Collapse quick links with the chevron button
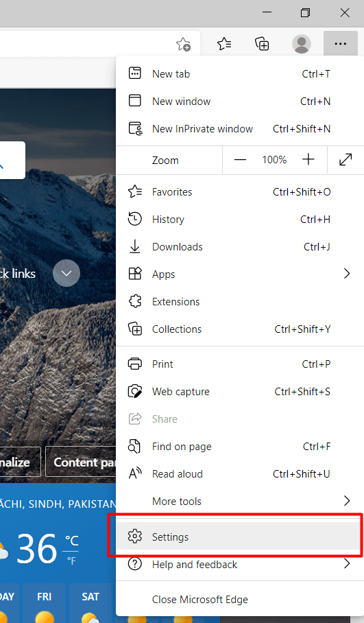364x623 pixels. (66, 273)
